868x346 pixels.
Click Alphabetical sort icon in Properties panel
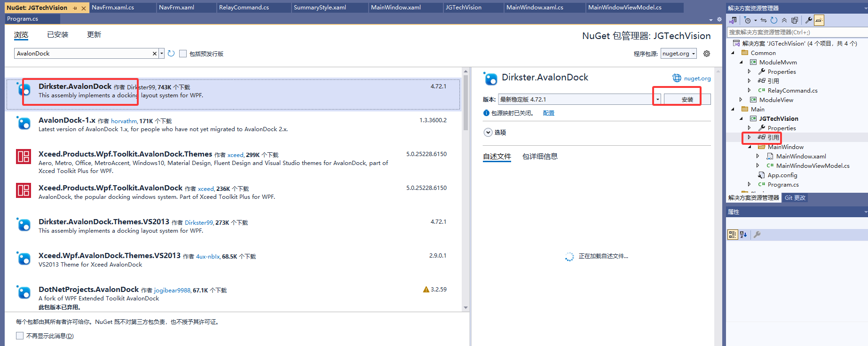pos(743,235)
